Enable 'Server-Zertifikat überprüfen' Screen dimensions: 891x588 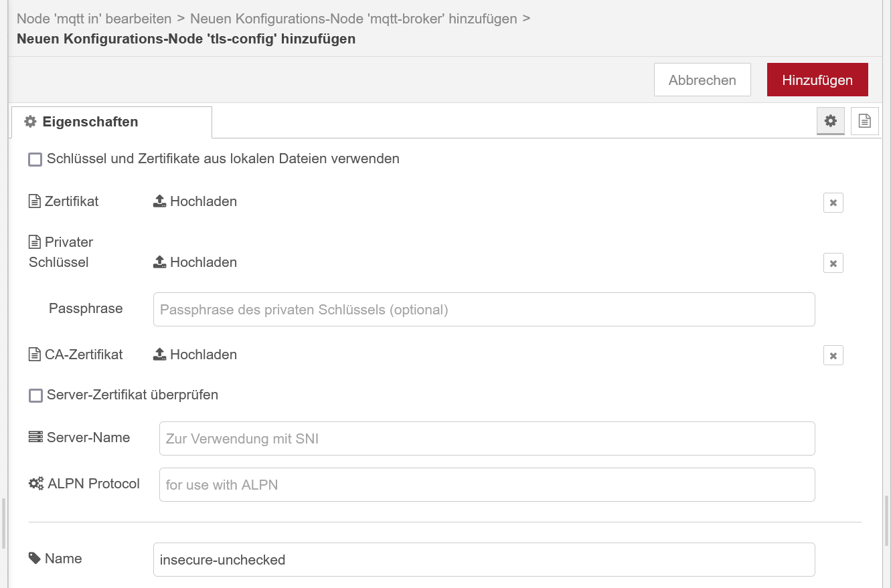[x=35, y=395]
